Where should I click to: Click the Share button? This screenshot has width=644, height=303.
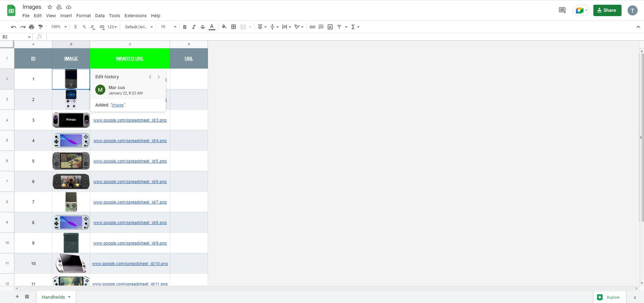(607, 10)
